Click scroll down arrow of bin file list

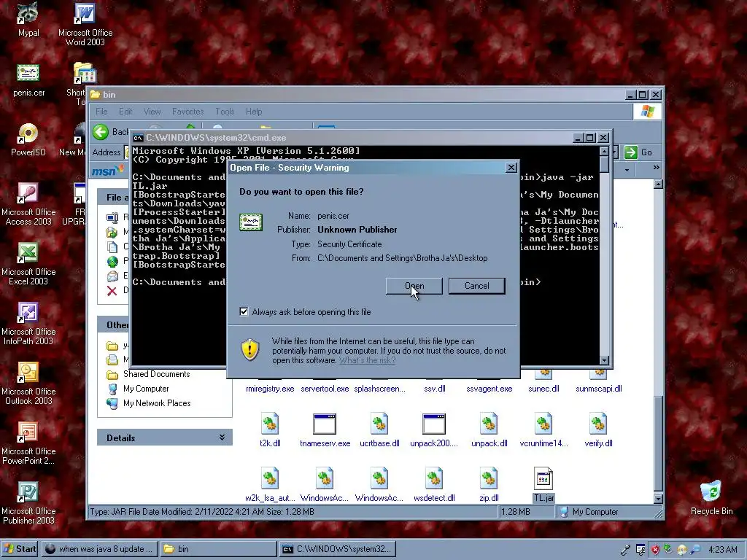(x=658, y=499)
